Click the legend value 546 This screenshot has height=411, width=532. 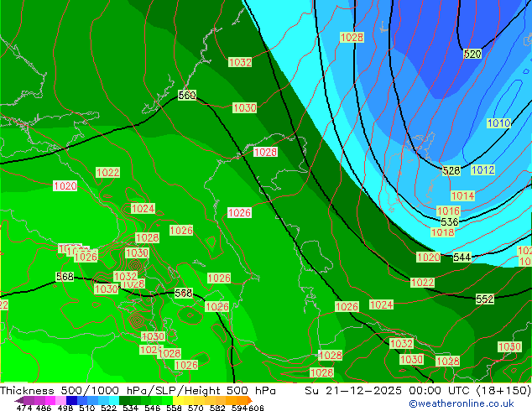point(153,408)
